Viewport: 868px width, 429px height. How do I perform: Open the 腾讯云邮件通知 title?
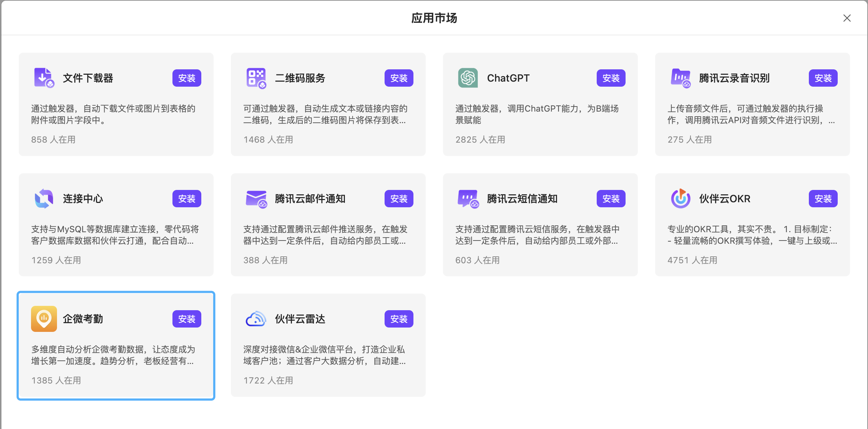310,199
